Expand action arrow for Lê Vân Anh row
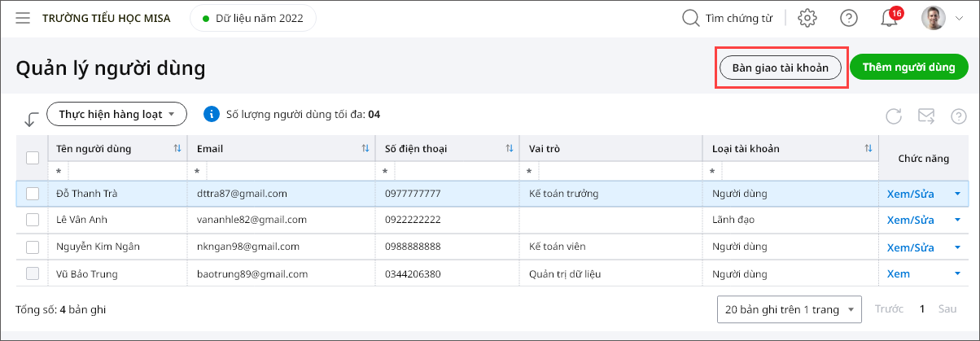Viewport: 980px width, 341px height. coord(957,220)
